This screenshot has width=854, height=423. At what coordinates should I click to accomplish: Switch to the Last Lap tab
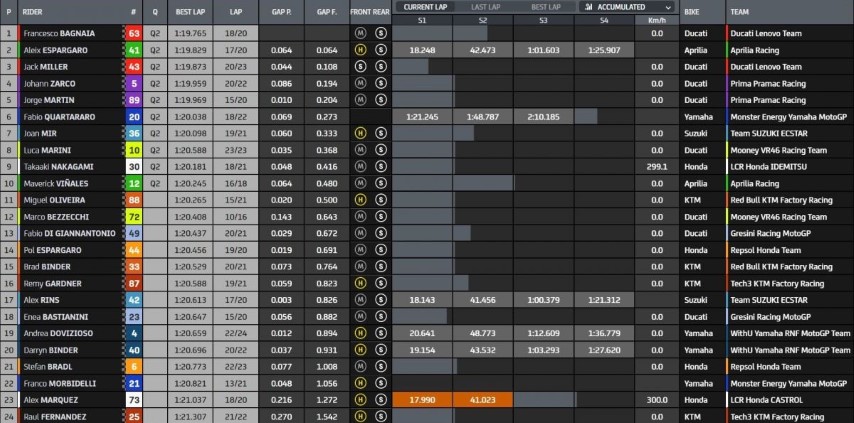[x=485, y=6]
